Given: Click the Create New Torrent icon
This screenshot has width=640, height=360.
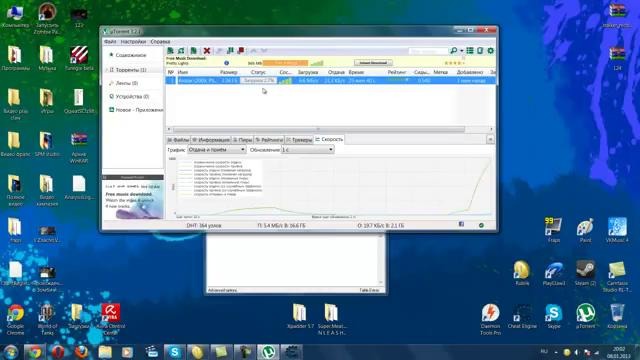Looking at the screenshot, I should tap(193, 51).
